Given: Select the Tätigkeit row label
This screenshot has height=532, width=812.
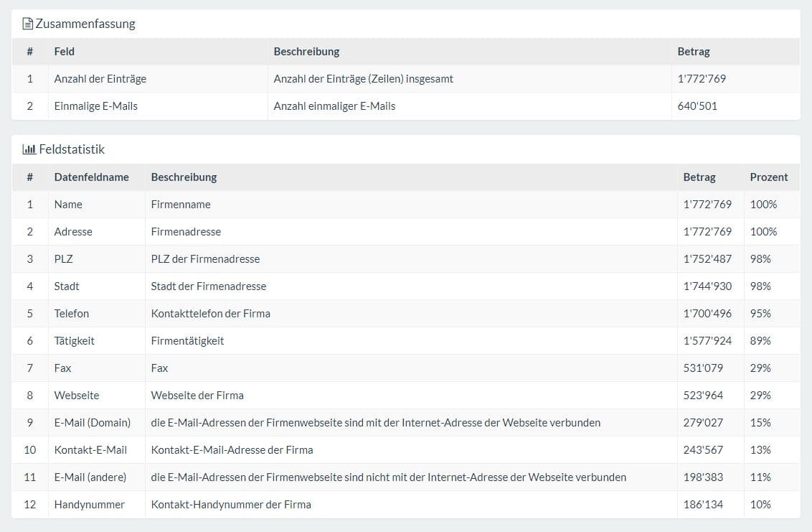Looking at the screenshot, I should pyautogui.click(x=75, y=340).
